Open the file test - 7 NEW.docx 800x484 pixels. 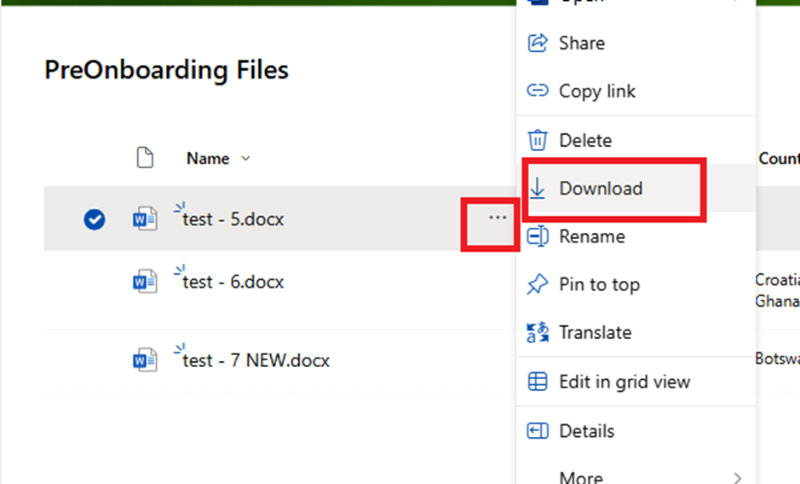[256, 361]
